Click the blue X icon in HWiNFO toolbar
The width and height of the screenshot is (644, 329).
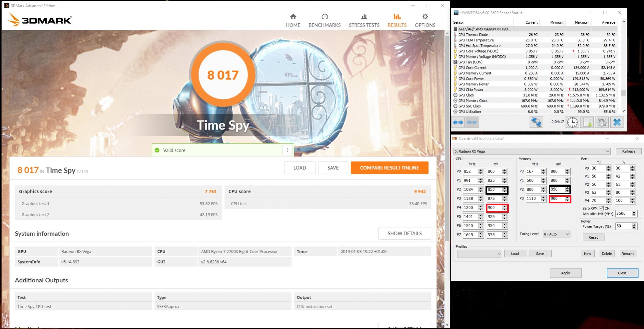coord(617,122)
